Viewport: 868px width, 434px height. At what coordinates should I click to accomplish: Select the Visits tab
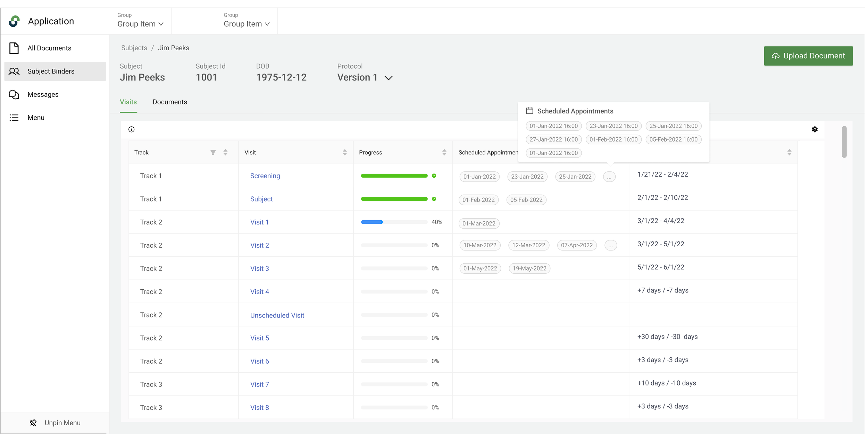(128, 102)
